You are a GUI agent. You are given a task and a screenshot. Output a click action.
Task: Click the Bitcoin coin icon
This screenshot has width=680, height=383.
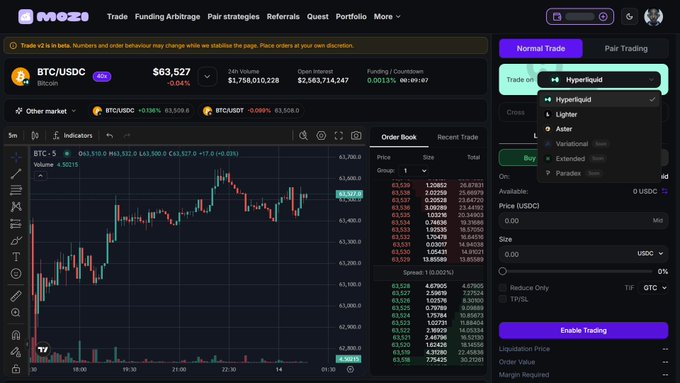[20, 76]
